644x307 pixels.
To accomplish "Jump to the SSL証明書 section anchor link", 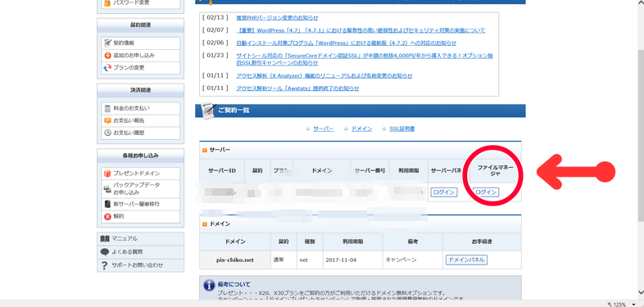I will [401, 129].
